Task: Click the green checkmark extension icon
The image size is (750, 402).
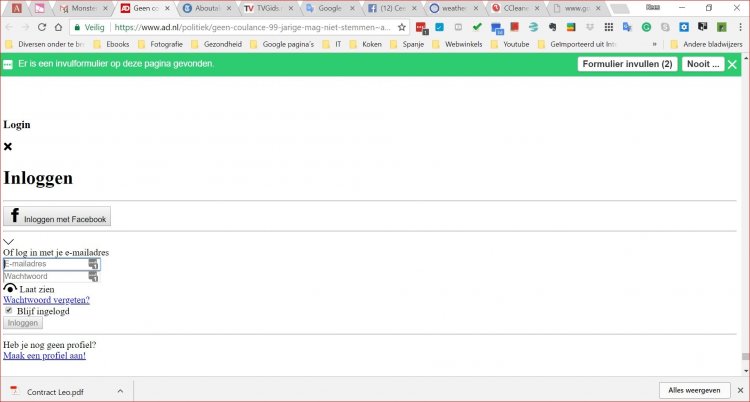Action: [477, 27]
